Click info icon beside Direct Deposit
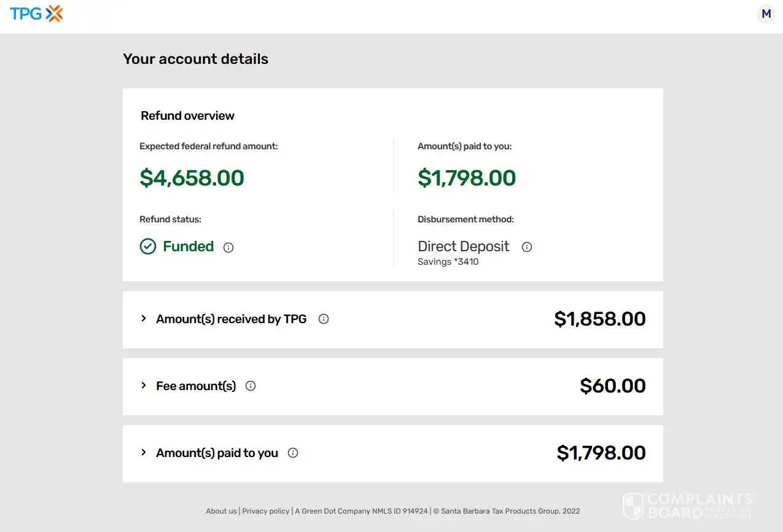This screenshot has height=532, width=783. pos(527,247)
